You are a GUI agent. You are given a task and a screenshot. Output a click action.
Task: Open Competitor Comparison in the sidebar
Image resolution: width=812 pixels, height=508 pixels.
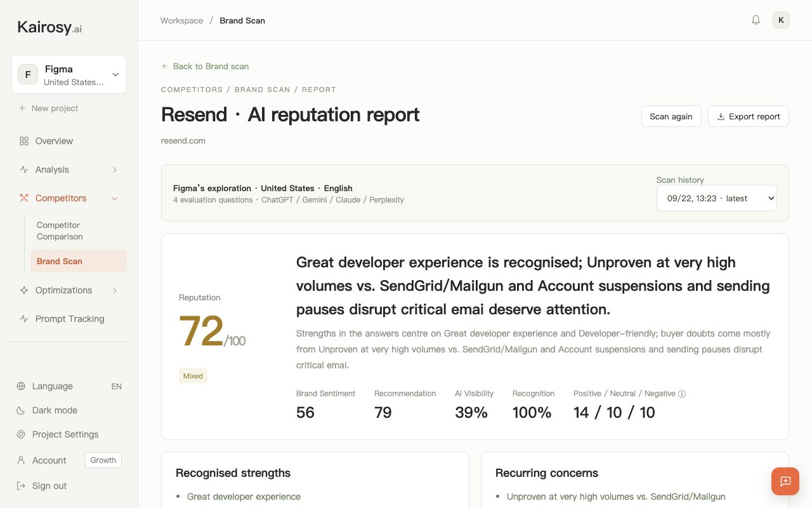click(x=79, y=231)
